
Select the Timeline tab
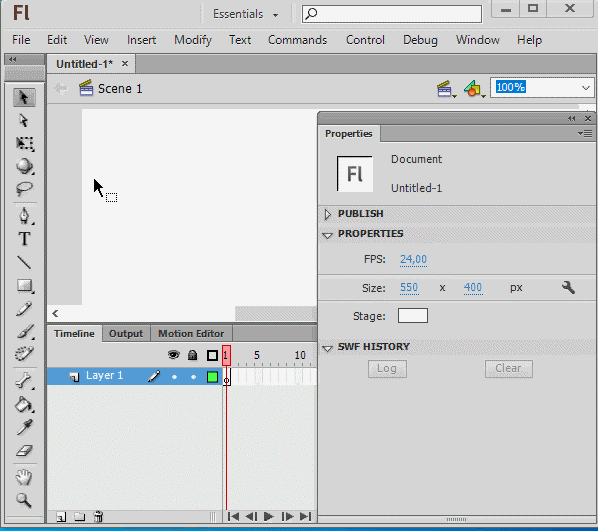tap(74, 334)
